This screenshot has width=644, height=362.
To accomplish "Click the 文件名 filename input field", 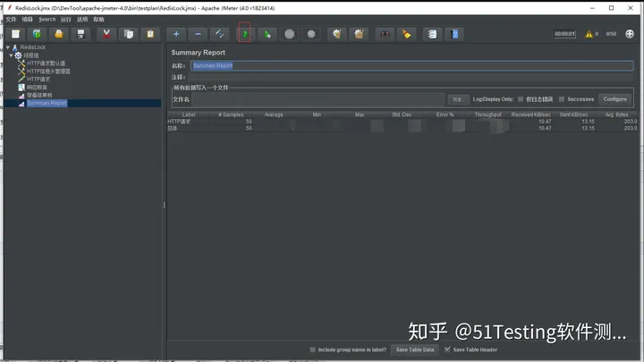I will [x=318, y=99].
